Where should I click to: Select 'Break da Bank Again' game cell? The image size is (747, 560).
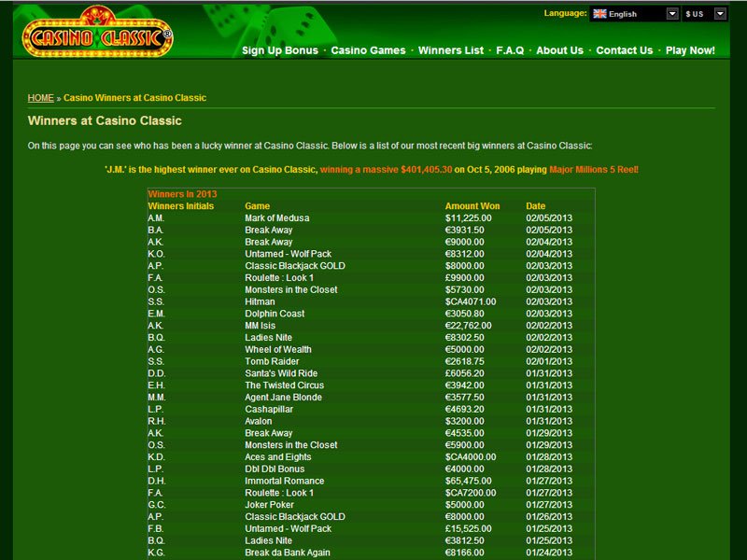pyautogui.click(x=288, y=553)
